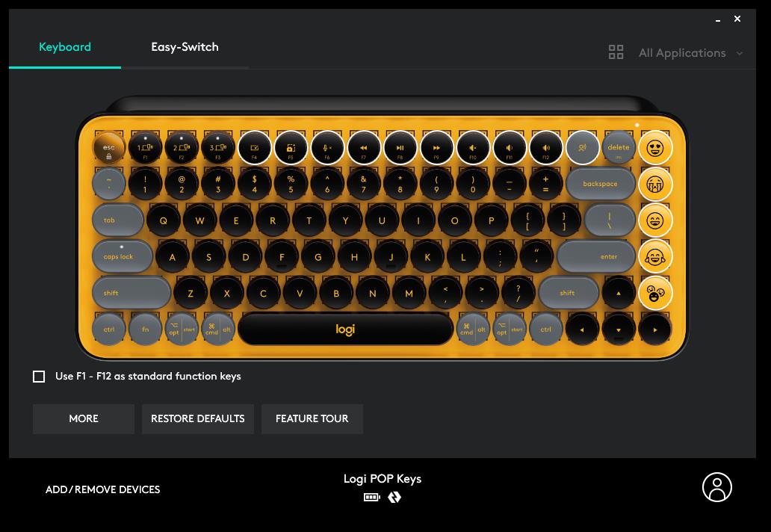Screen dimensions: 771x532
Task: Click the emoji menu key beside delete
Action: click(582, 148)
